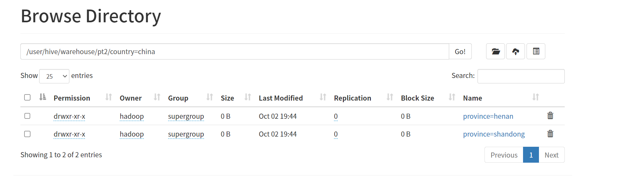Click the Go! button

tap(460, 52)
